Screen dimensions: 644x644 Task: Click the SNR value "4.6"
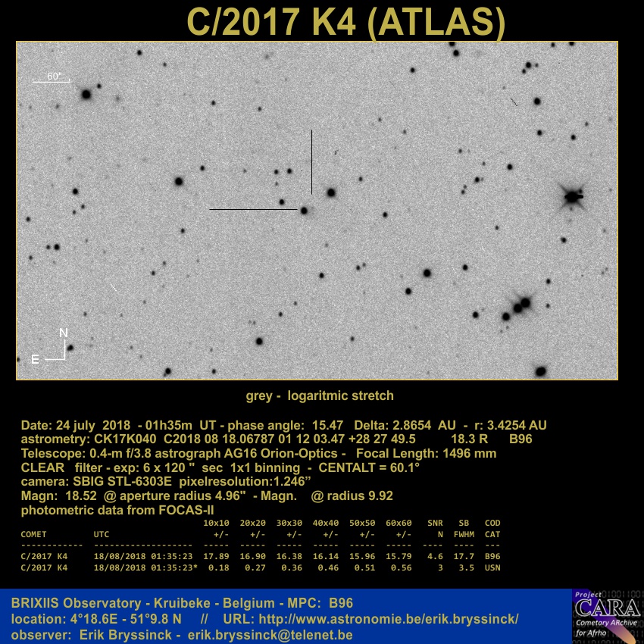pos(435,557)
